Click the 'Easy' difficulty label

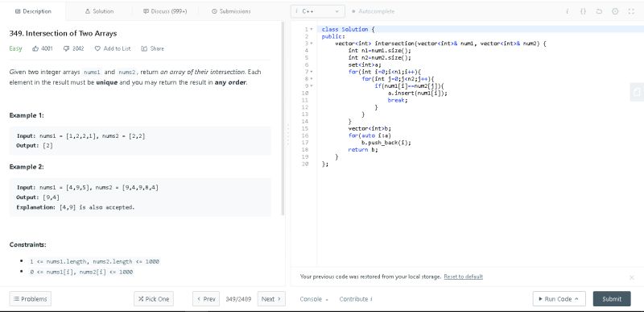(15, 48)
